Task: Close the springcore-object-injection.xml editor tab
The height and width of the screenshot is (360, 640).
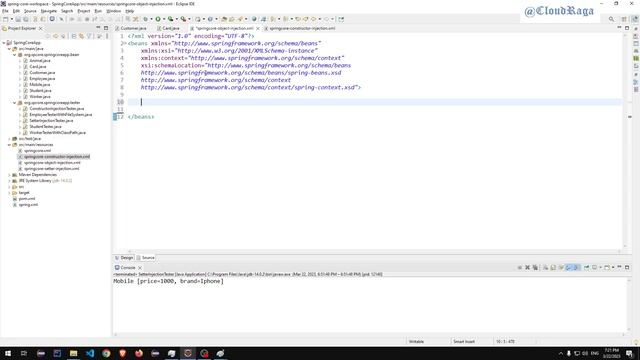Action: coord(258,29)
